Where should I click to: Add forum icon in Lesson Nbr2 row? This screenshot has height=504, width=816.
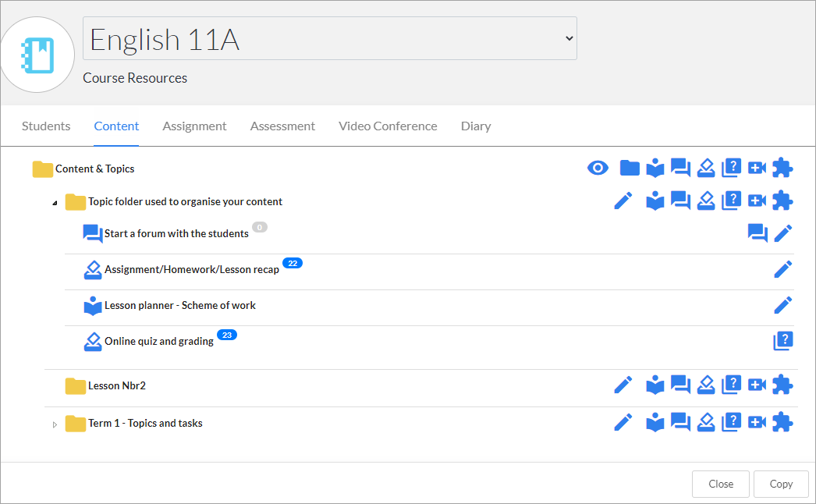click(x=680, y=385)
